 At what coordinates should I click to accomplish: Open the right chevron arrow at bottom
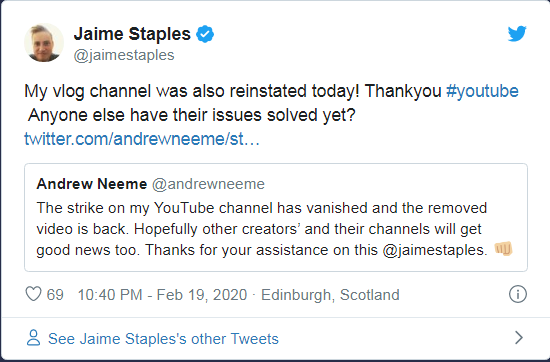[x=519, y=337]
